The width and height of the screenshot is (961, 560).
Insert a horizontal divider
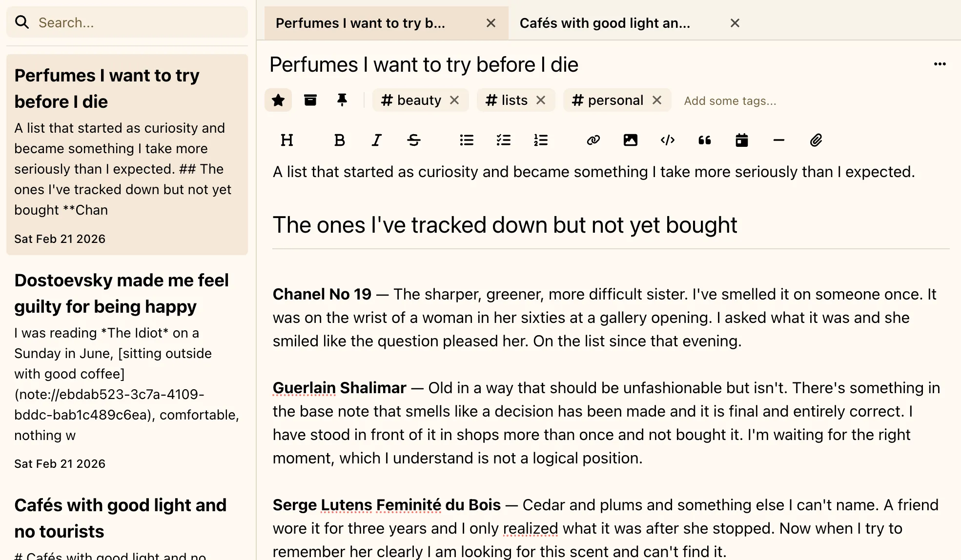[778, 140]
